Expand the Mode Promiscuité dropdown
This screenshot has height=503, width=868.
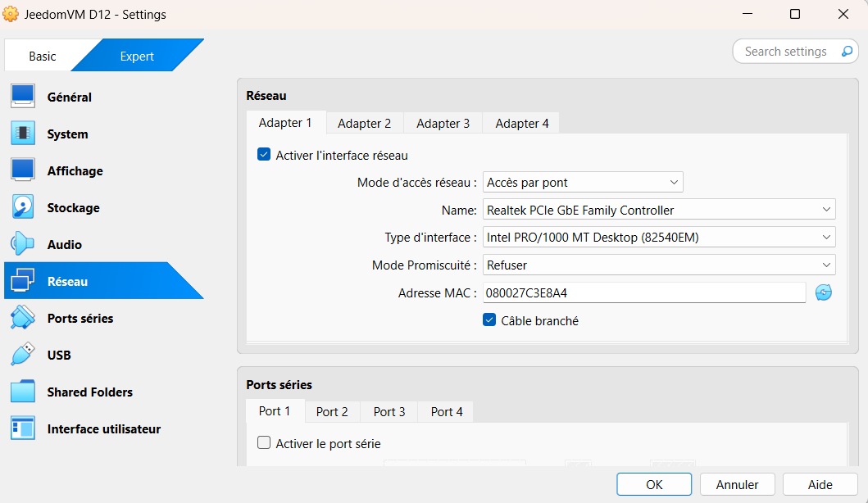[658, 265]
